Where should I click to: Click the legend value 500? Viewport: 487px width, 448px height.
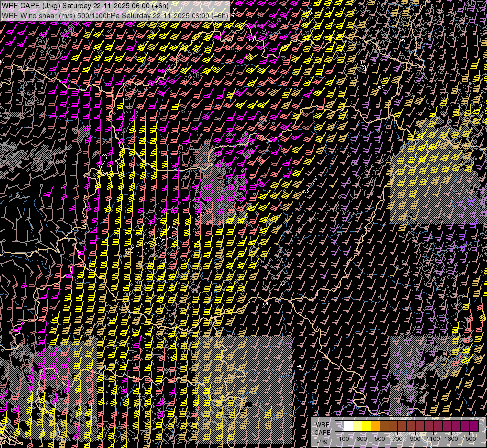[380, 439]
